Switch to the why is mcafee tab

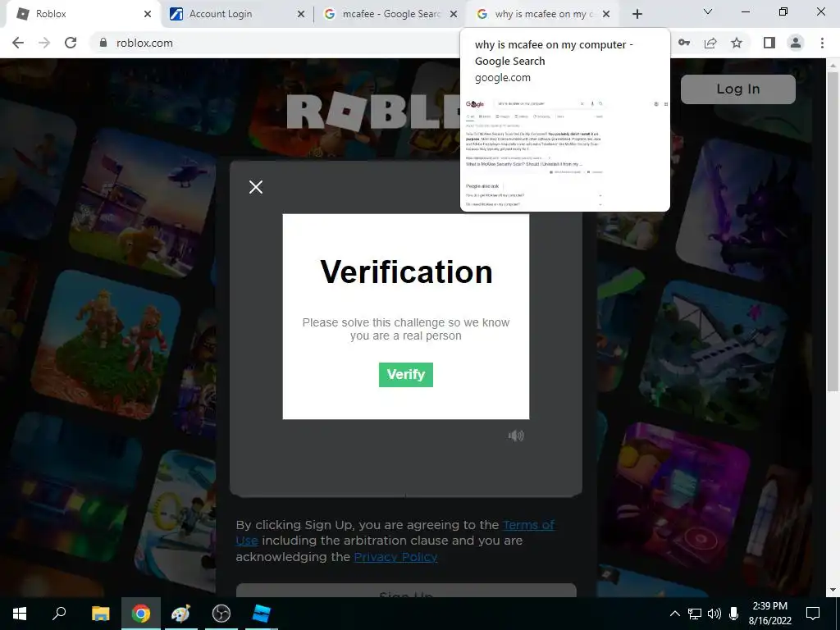click(x=543, y=14)
